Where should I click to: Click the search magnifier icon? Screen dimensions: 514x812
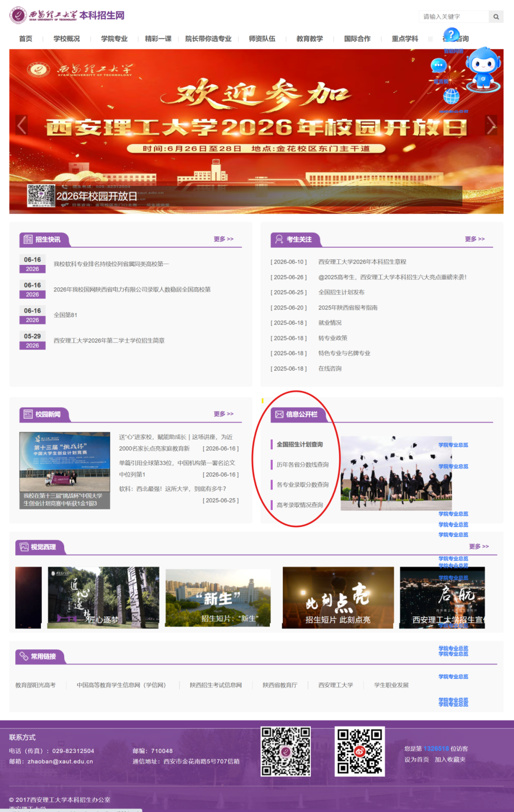tap(496, 17)
